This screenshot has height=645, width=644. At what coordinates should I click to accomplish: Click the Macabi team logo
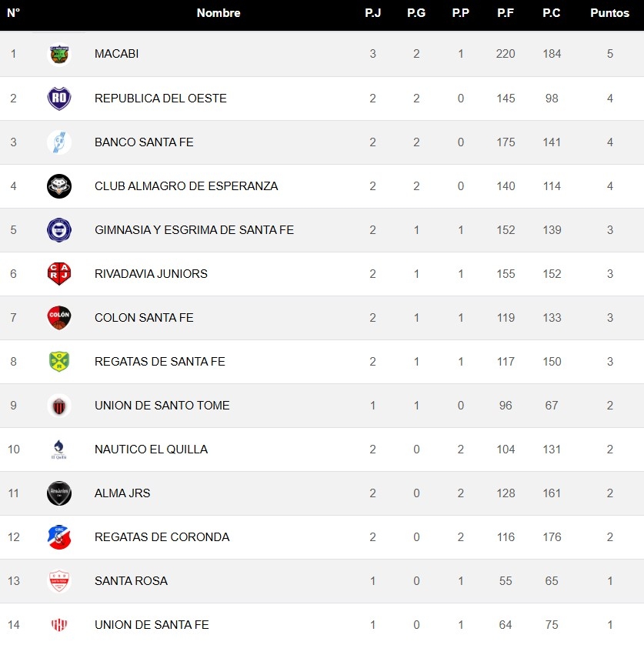tap(59, 54)
